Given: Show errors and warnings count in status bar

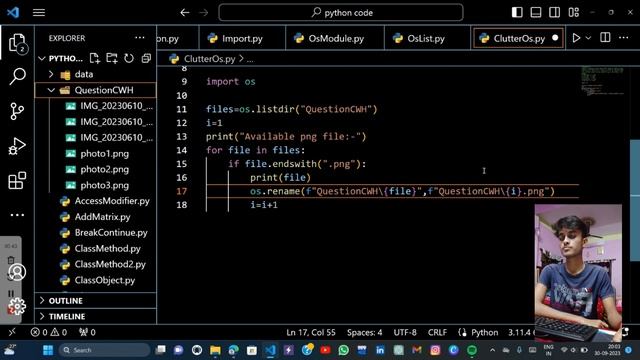Looking at the screenshot, I should (x=49, y=332).
